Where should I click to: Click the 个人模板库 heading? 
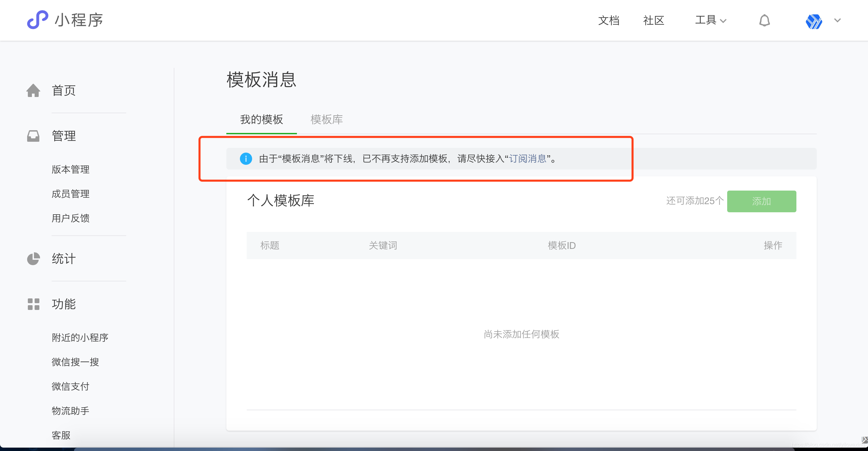pos(281,201)
